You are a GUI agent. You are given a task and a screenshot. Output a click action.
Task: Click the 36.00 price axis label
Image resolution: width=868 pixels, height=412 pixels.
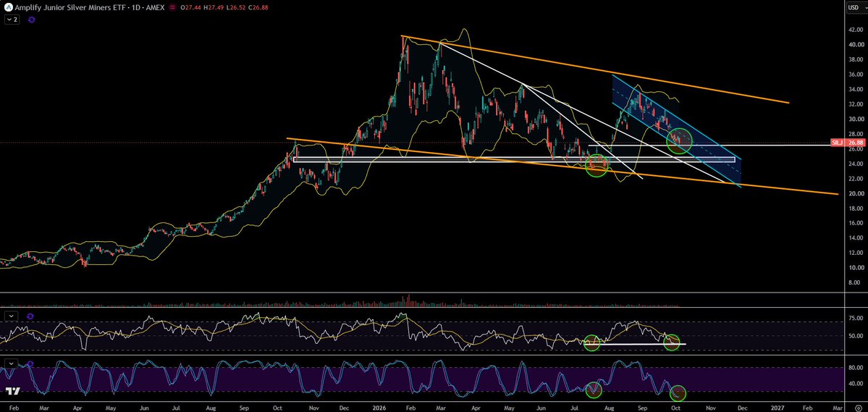tap(855, 74)
